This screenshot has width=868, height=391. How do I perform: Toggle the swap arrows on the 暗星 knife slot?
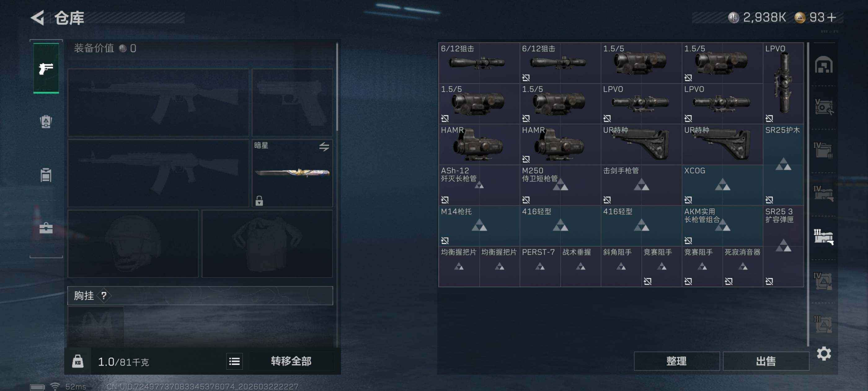tap(324, 146)
